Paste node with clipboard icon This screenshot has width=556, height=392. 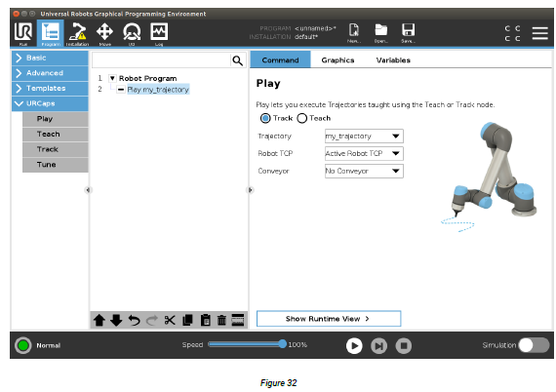pyautogui.click(x=205, y=320)
